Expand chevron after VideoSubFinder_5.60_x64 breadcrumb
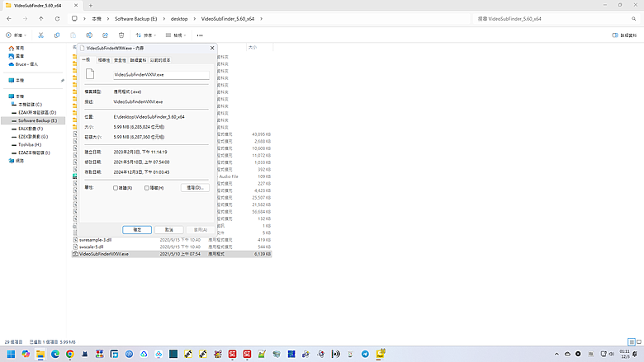This screenshot has height=362, width=644. [261, 19]
